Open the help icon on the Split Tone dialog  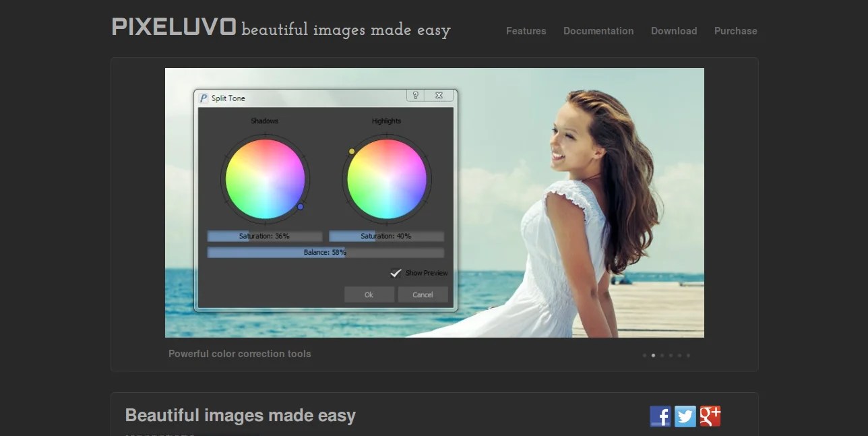point(416,96)
